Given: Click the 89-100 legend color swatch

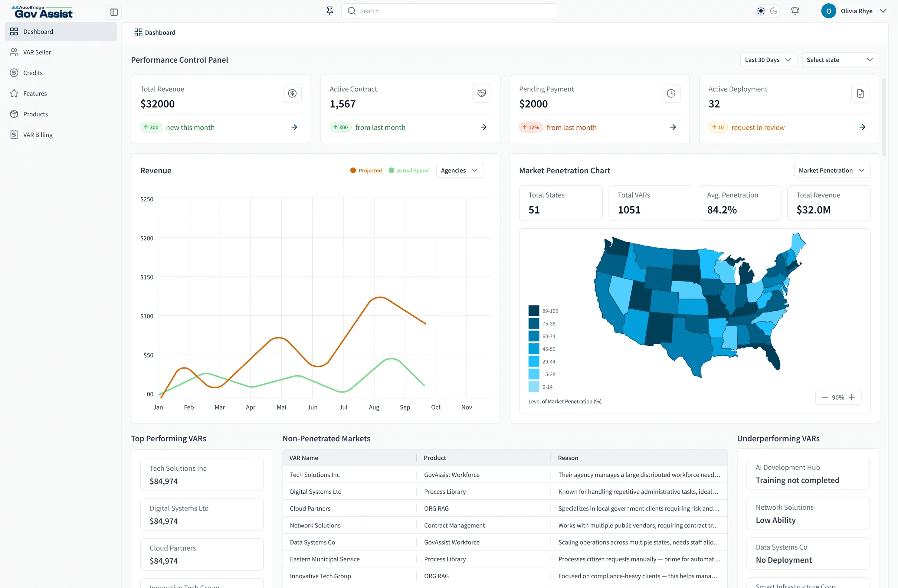Looking at the screenshot, I should point(533,311).
